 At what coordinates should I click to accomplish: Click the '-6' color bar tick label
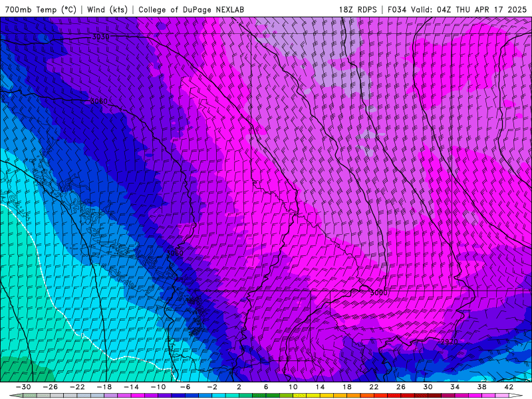tap(185, 387)
